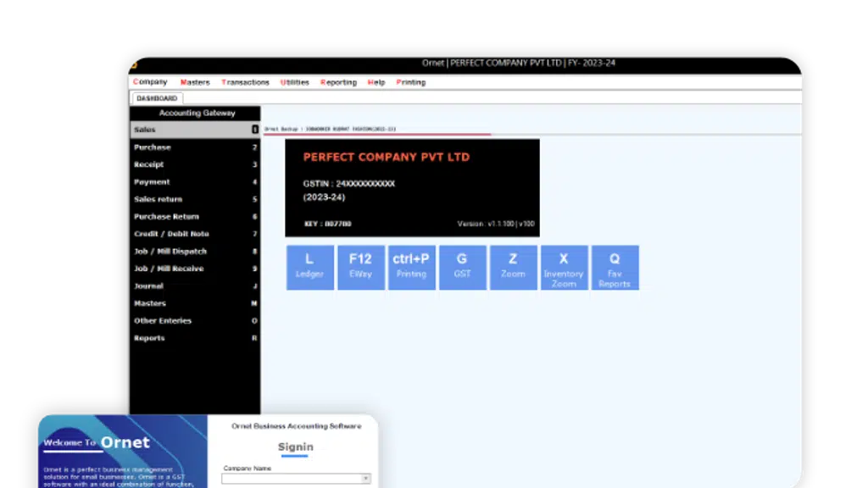The image size is (868, 488).
Task: Click the GSTIN number text
Action: coord(348,184)
